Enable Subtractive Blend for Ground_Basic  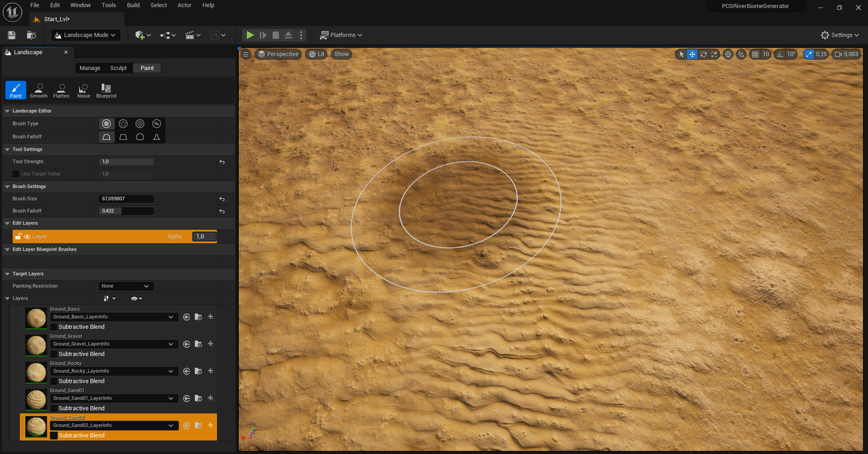pyautogui.click(x=54, y=327)
